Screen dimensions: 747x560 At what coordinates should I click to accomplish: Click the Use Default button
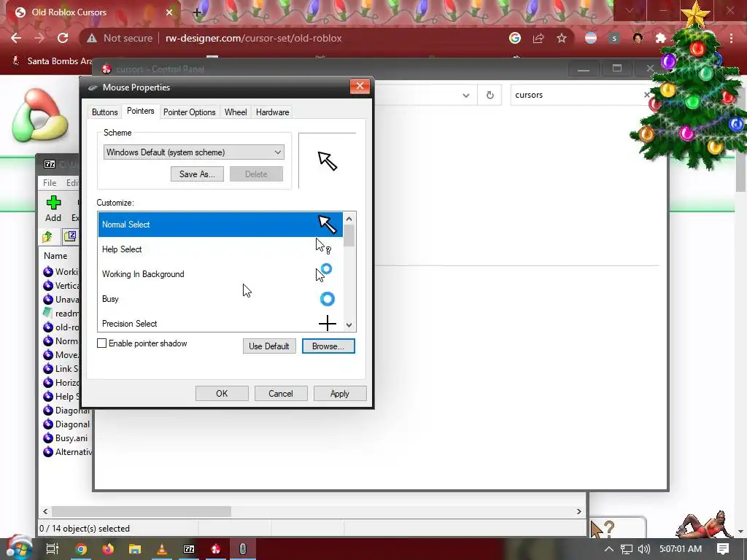[x=268, y=346]
